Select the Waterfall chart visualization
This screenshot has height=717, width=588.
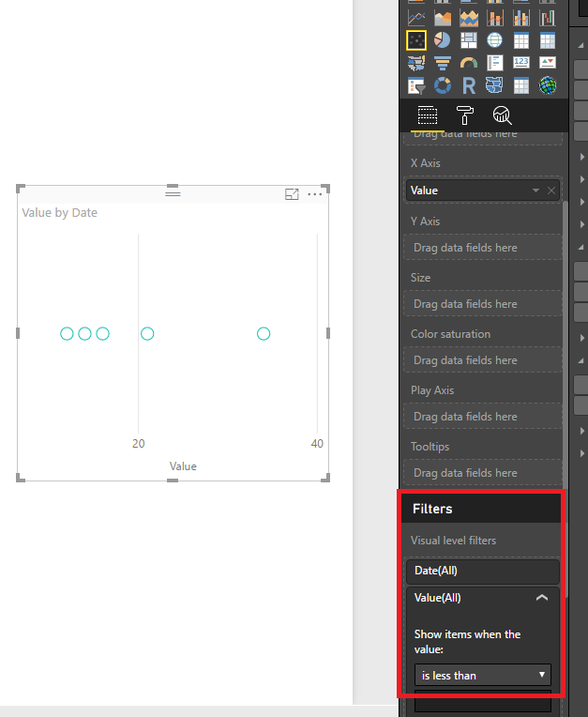[548, 18]
